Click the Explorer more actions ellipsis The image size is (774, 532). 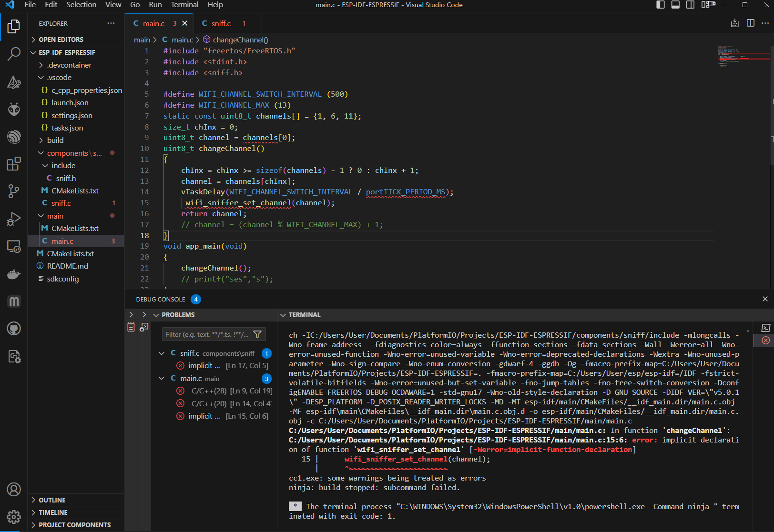(x=111, y=23)
